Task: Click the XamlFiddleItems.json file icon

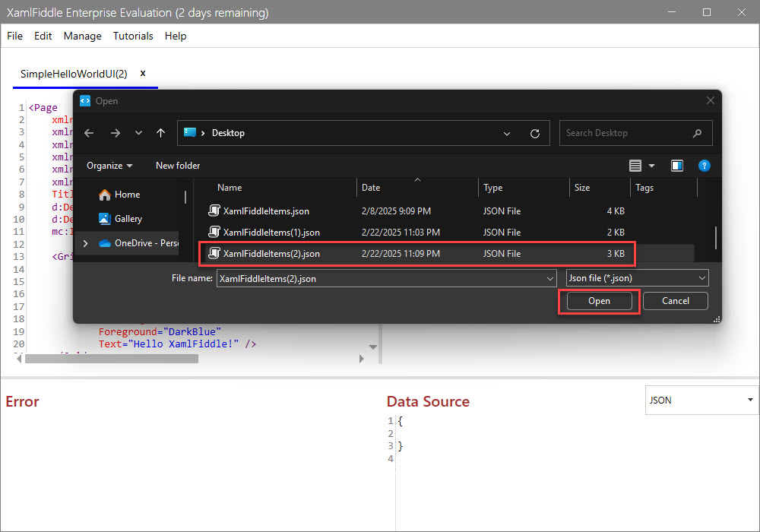Action: (214, 211)
